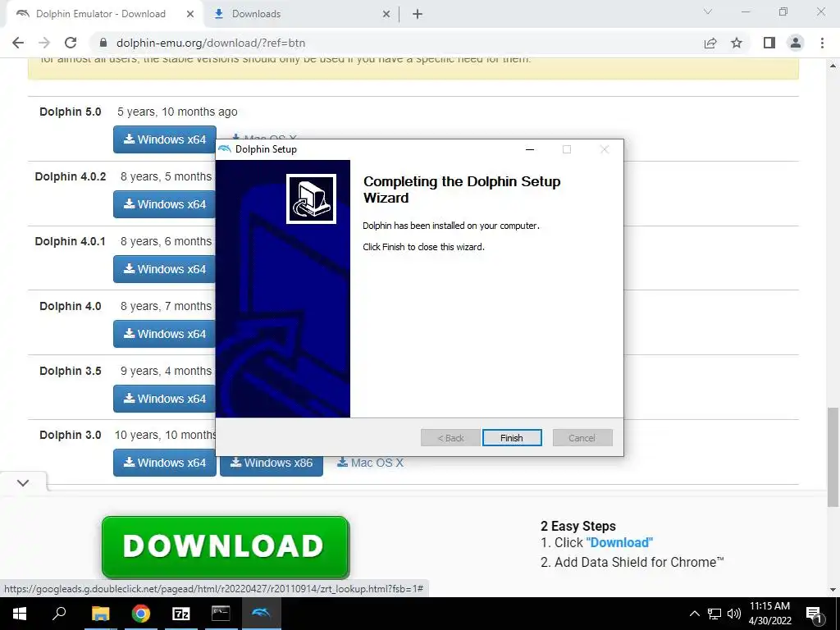Click "Dolphin 5.0" version label
840x630 pixels.
pyautogui.click(x=71, y=112)
